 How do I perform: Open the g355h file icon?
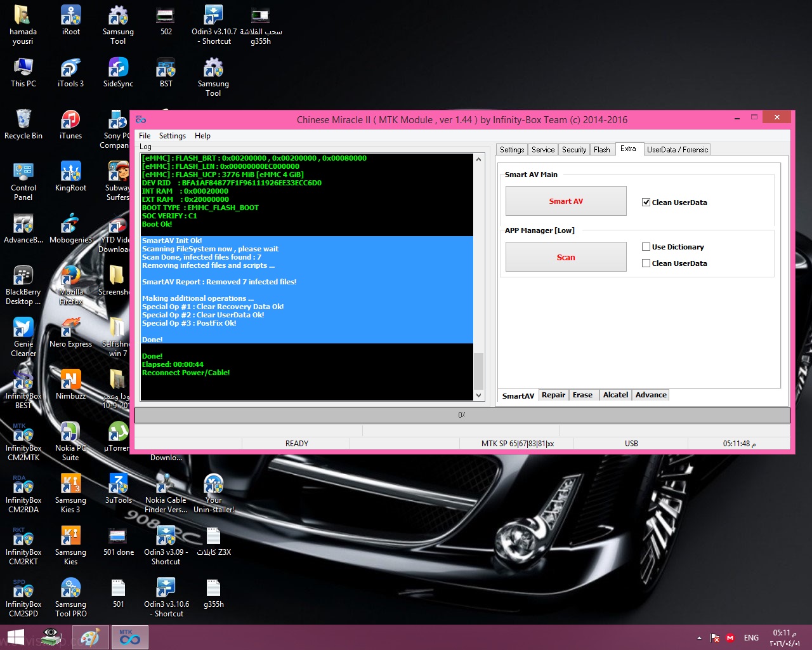(214, 593)
